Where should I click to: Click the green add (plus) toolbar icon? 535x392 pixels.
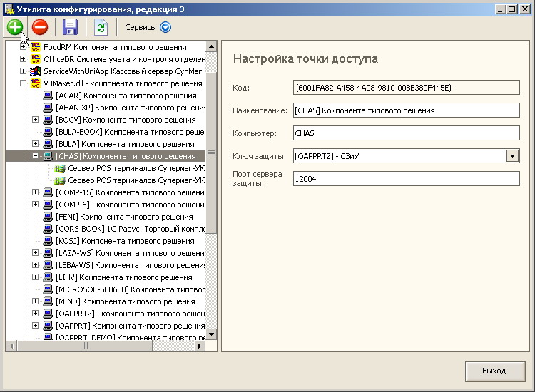15,27
